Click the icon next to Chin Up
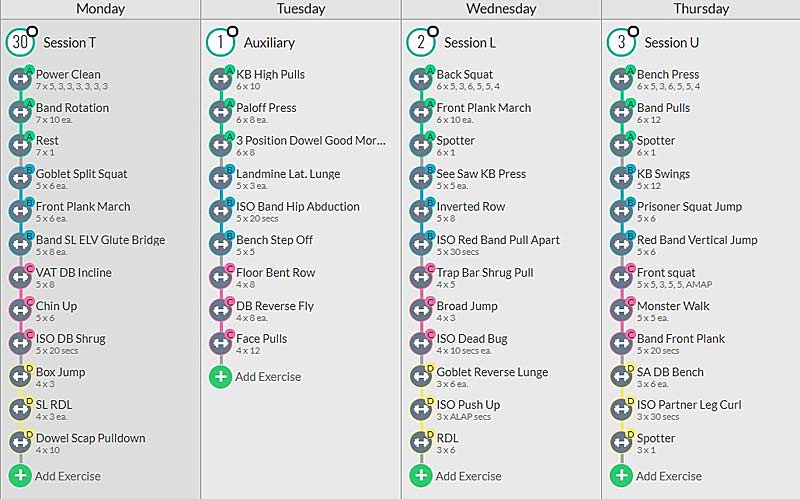This screenshot has height=499, width=800. 20,310
